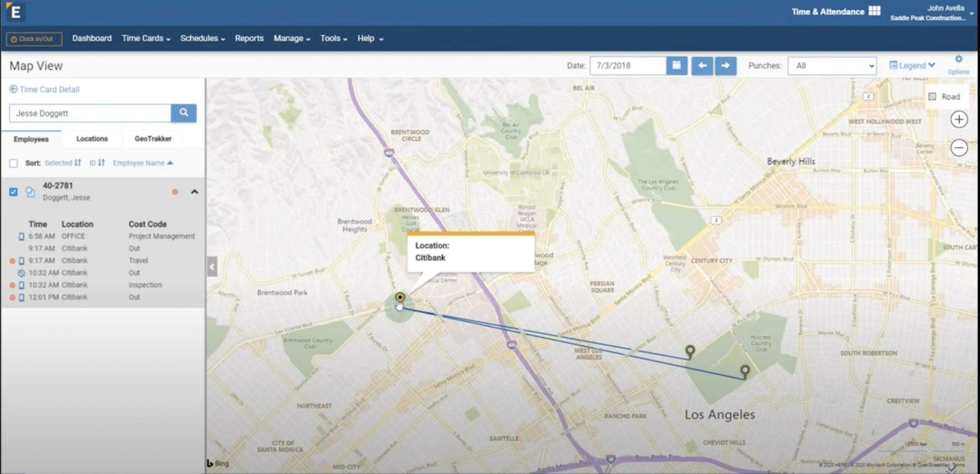The width and height of the screenshot is (980, 474).
Task: Click the Inspection cost code
Action: (145, 285)
